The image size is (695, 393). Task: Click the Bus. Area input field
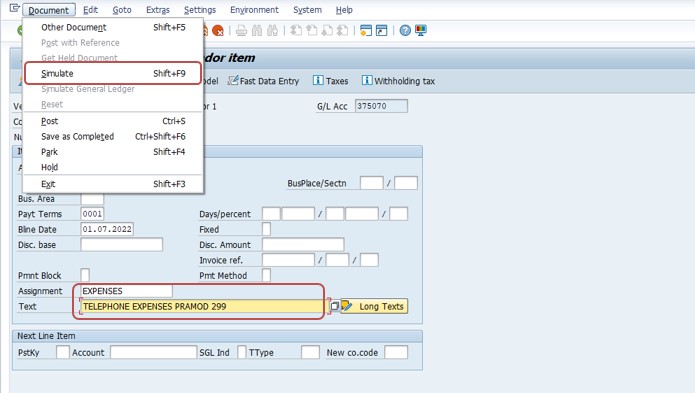(x=92, y=199)
